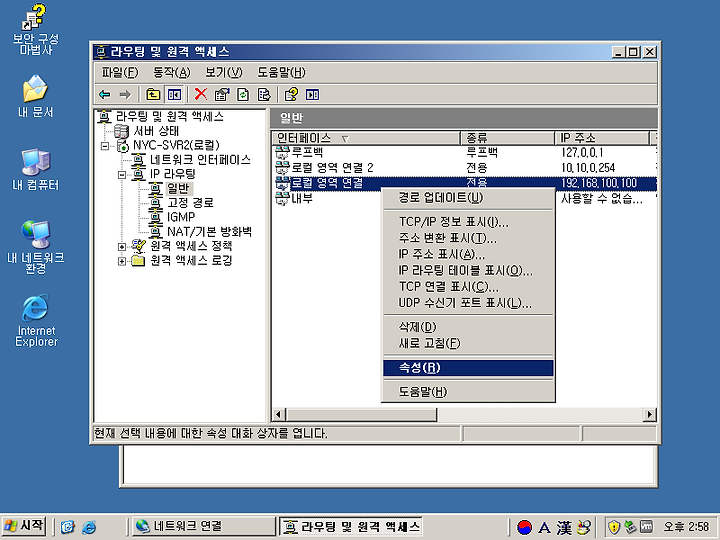This screenshot has height=540, width=720.
Task: Open the Properties toolbar icon
Action: coord(222,95)
